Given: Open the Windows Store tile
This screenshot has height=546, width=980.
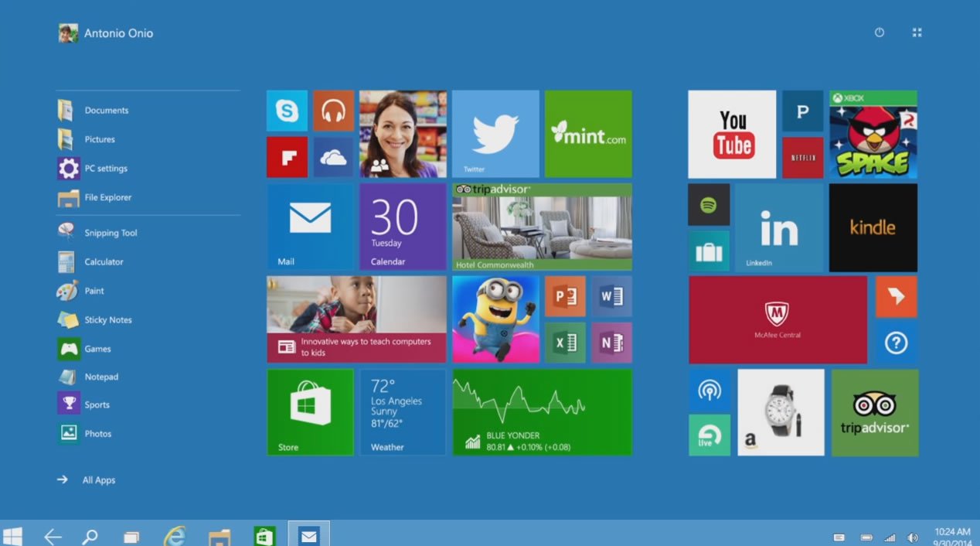Looking at the screenshot, I should 310,412.
